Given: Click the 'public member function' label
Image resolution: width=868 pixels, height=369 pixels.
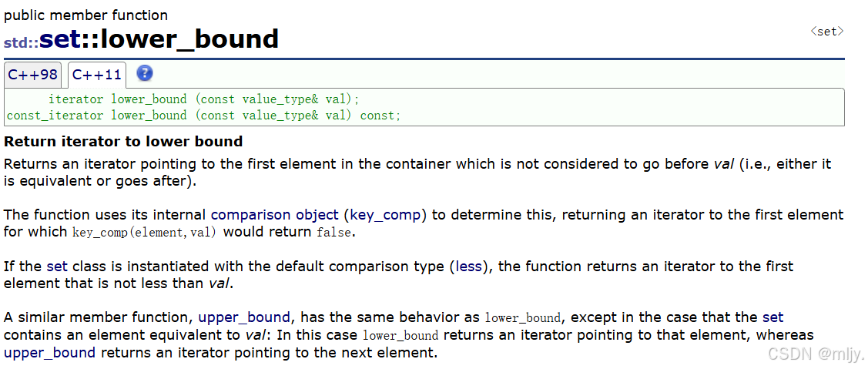Looking at the screenshot, I should (x=85, y=15).
